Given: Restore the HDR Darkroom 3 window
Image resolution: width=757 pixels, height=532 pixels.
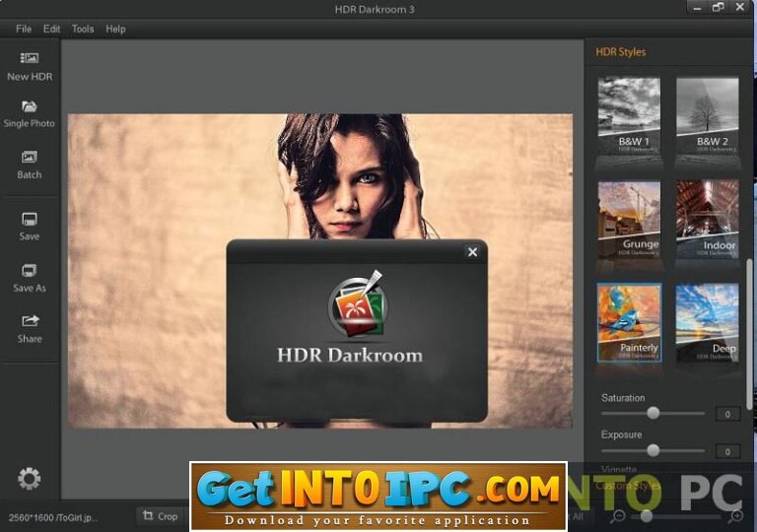Looking at the screenshot, I should coord(719,7).
